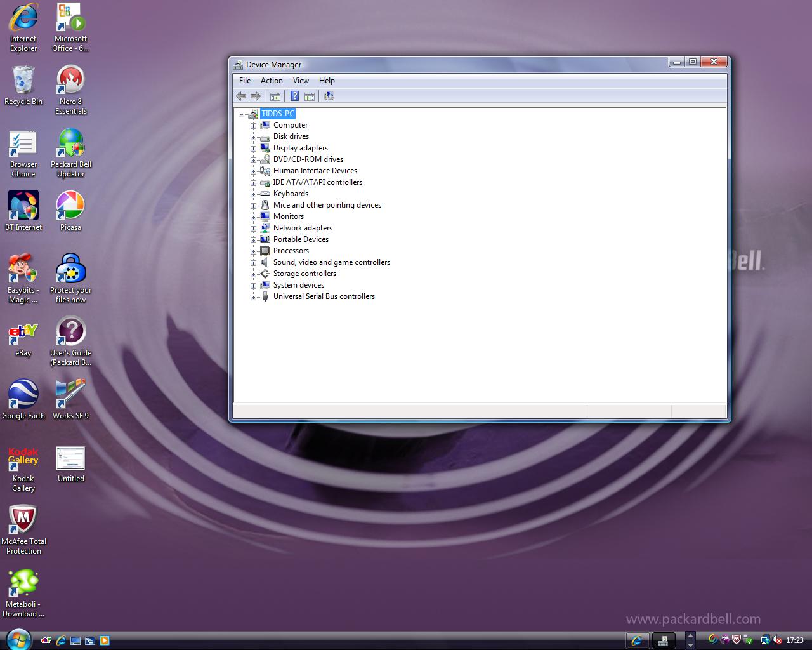
Task: Click the Scan for hardware changes icon
Action: click(x=329, y=96)
